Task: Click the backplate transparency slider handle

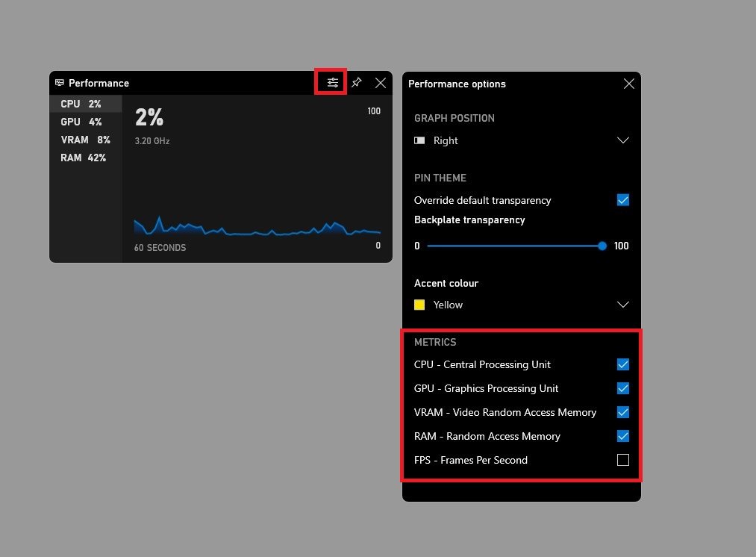Action: (602, 246)
